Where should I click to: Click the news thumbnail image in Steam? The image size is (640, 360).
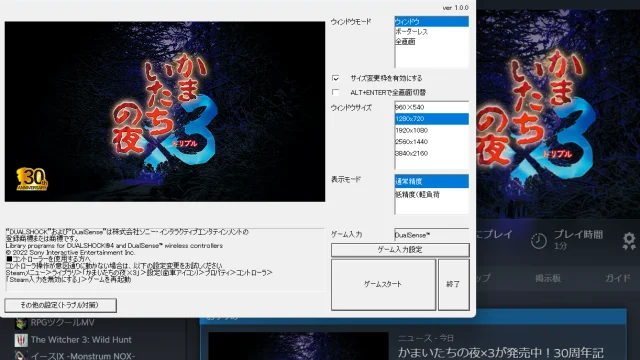[298, 346]
